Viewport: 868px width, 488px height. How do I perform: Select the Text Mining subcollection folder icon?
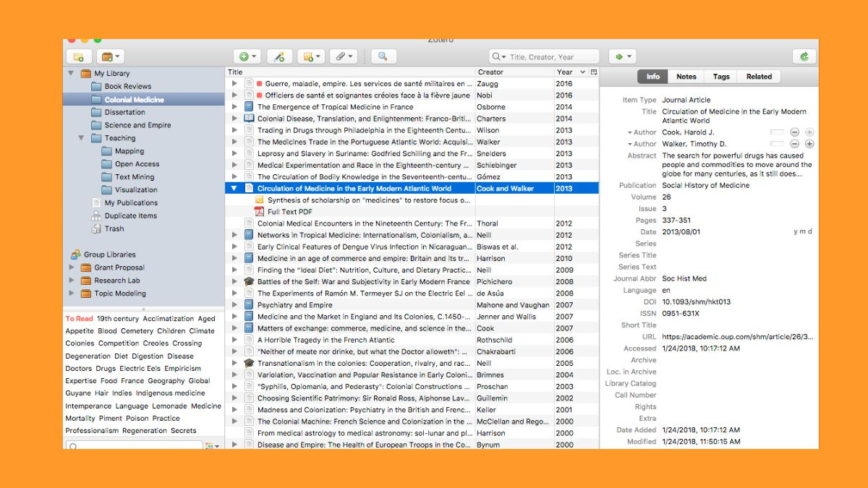106,176
